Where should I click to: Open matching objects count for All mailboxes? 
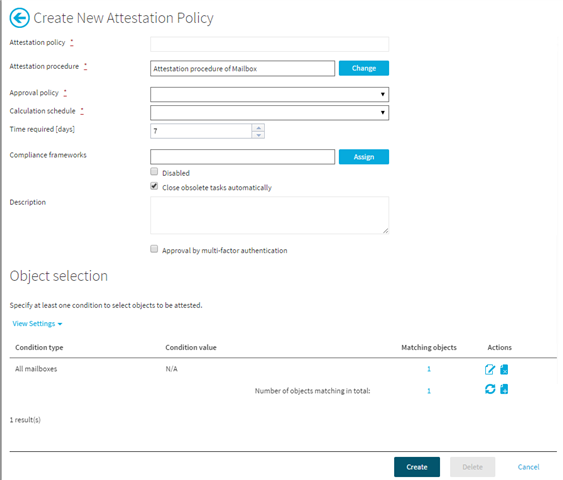click(x=429, y=369)
